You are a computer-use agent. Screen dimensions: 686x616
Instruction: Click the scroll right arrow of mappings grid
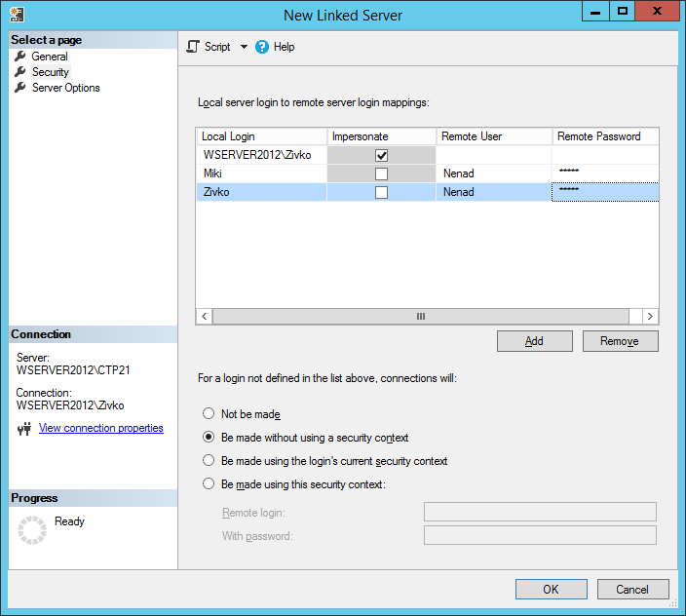[x=650, y=316]
